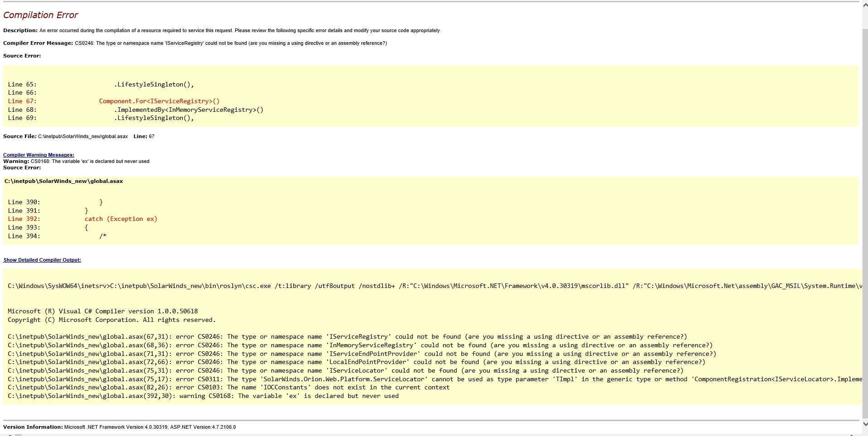Select the Description paragraph text
The height and width of the screenshot is (436, 868).
pyautogui.click(x=222, y=30)
